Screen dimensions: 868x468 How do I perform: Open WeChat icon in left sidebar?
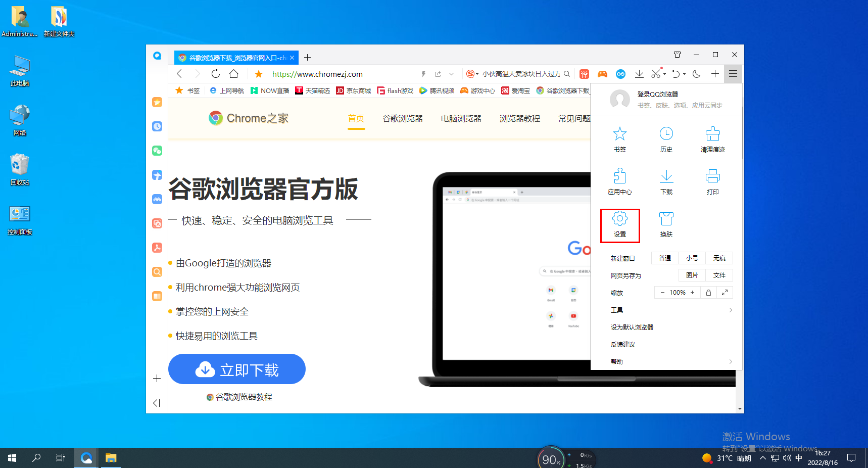157,151
